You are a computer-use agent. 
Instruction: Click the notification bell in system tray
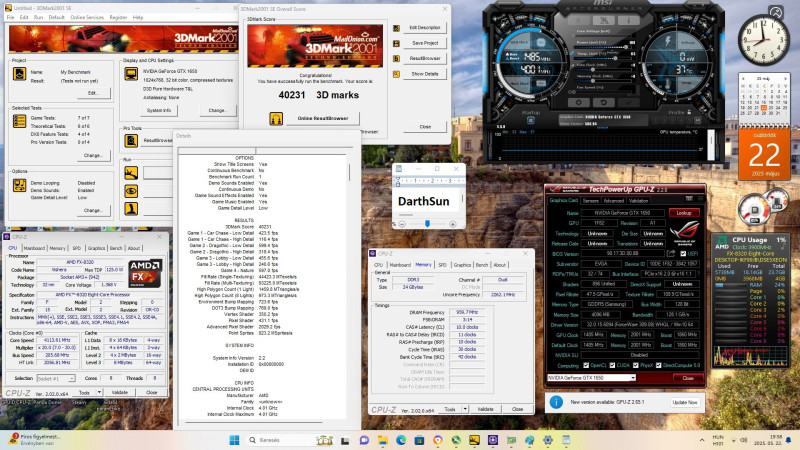coord(788,440)
